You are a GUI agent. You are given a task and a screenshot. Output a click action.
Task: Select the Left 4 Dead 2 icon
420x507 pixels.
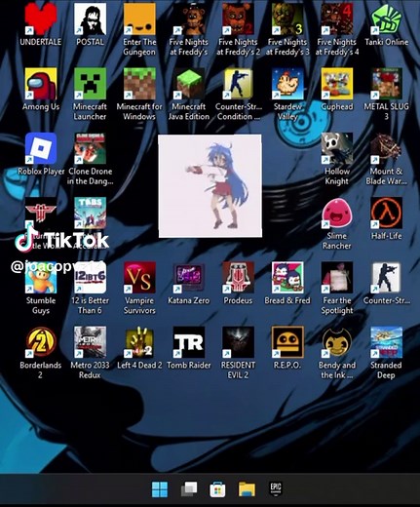tap(139, 342)
